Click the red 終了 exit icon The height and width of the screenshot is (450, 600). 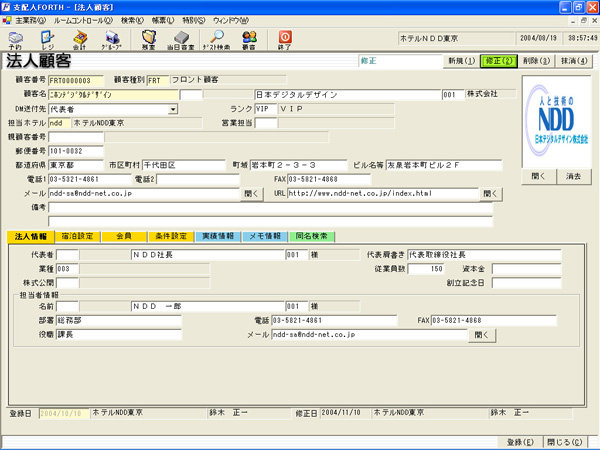pos(285,40)
